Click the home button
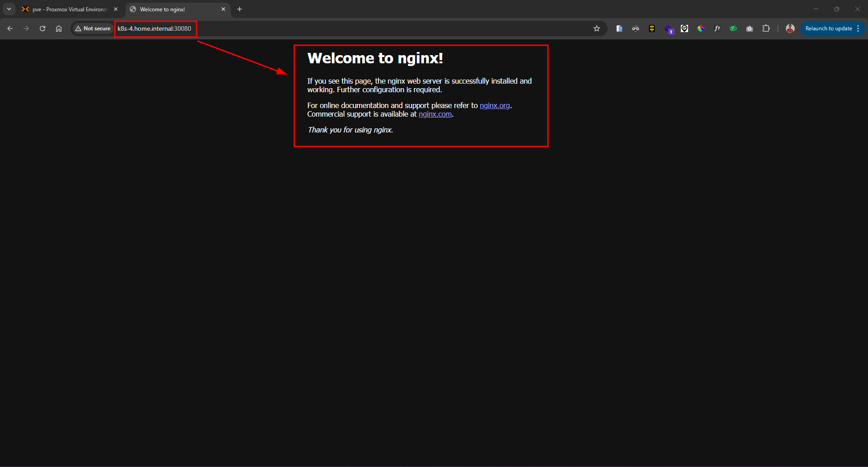 [x=58, y=28]
